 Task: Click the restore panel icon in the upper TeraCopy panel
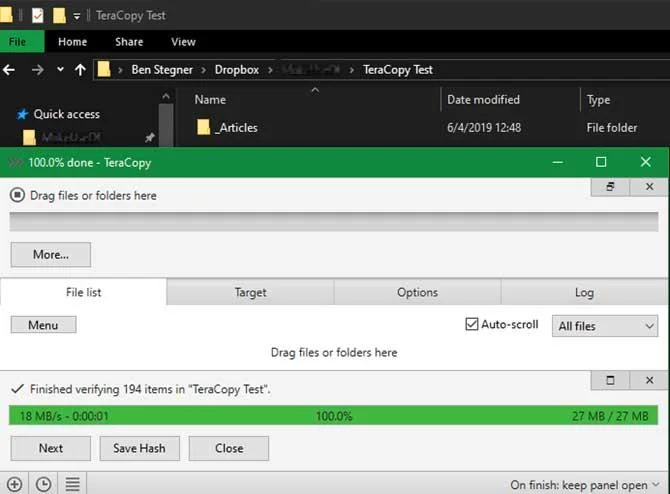[x=610, y=187]
